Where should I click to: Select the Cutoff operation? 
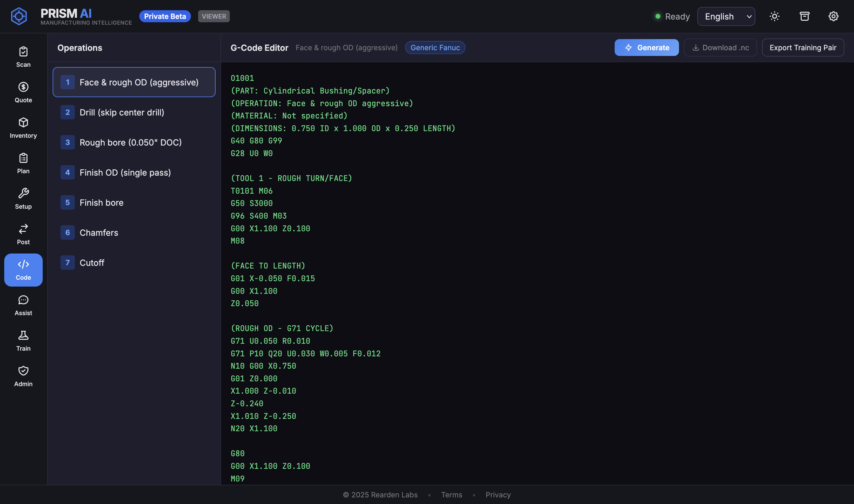[134, 263]
